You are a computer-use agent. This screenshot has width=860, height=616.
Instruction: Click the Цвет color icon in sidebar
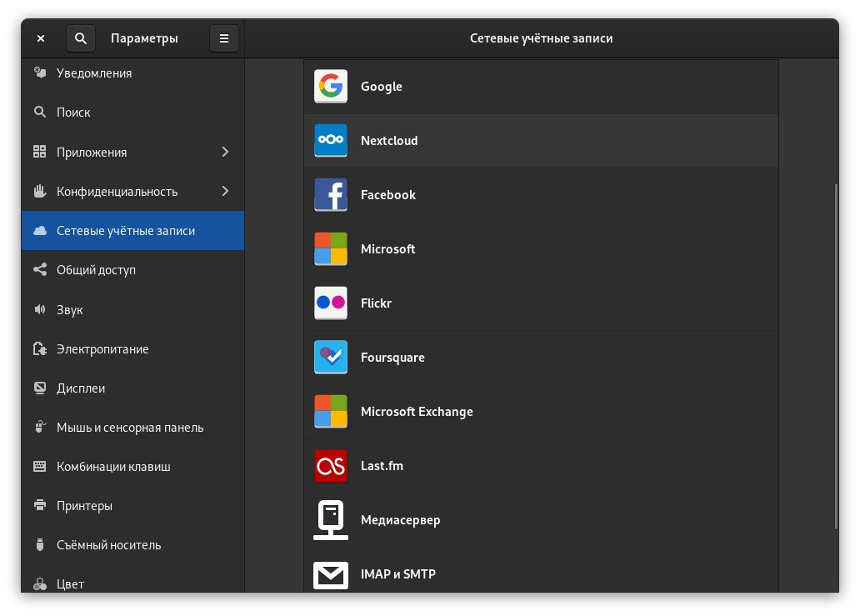(x=39, y=583)
